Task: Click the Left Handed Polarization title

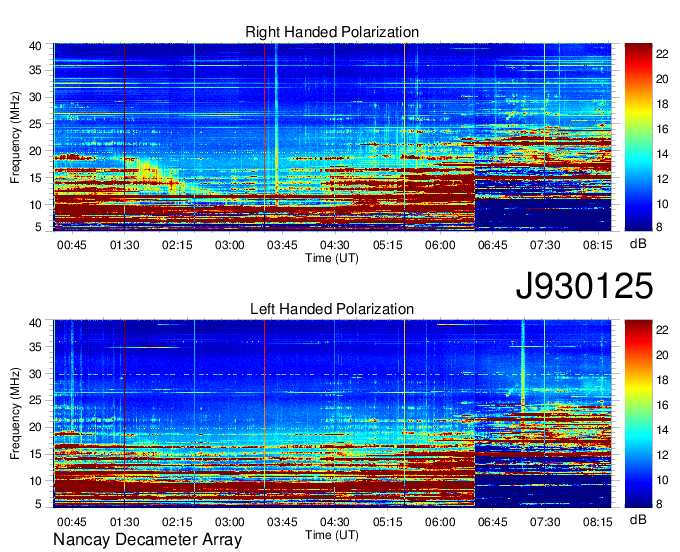Action: [x=332, y=309]
